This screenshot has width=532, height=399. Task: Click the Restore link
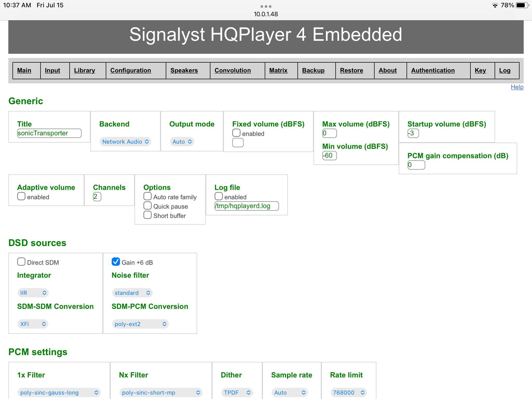[351, 70]
